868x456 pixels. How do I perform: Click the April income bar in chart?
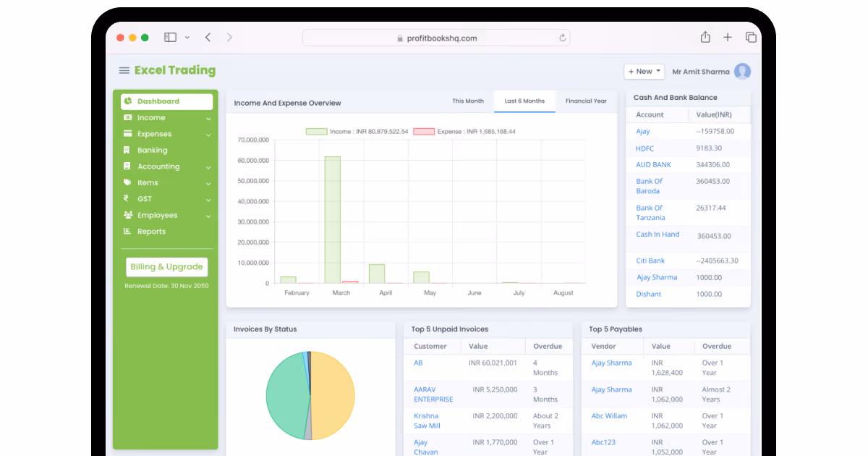click(377, 274)
